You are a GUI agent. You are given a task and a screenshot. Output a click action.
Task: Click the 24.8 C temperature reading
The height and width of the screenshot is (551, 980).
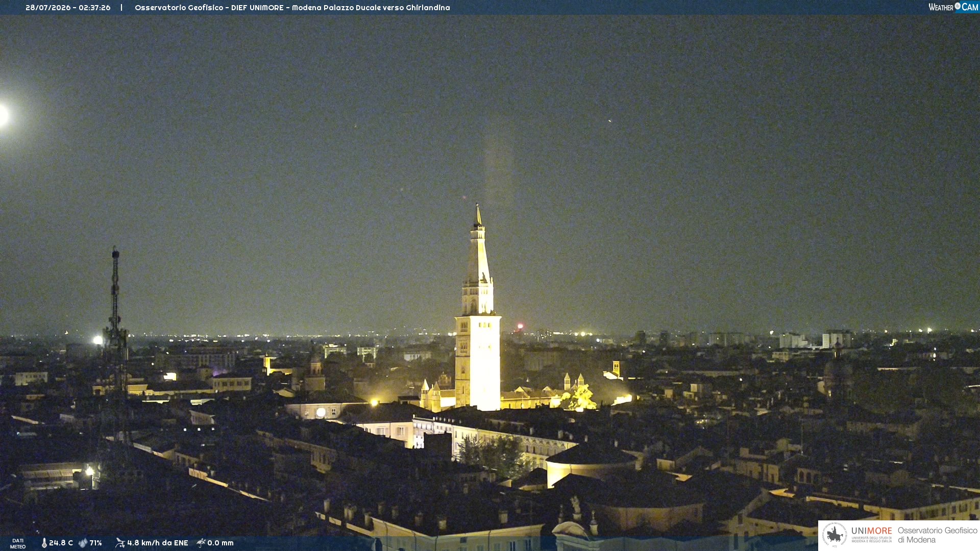[61, 543]
